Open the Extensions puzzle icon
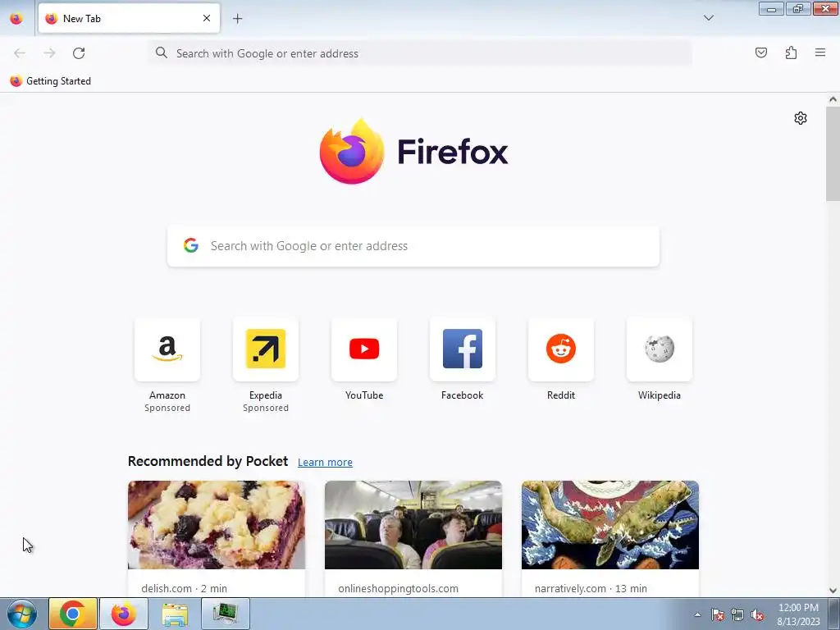The width and height of the screenshot is (840, 630). [x=791, y=52]
